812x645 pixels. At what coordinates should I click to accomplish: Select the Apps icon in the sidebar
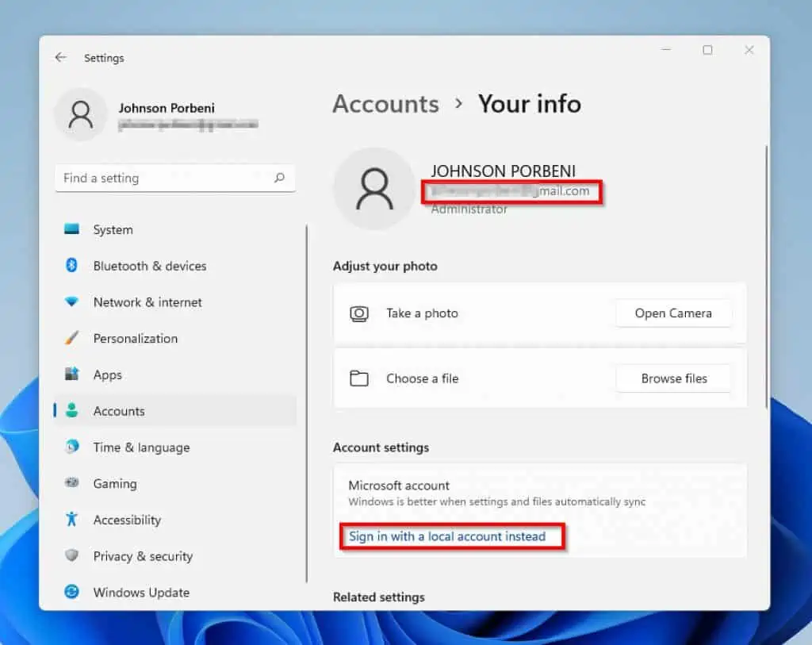[x=72, y=374]
